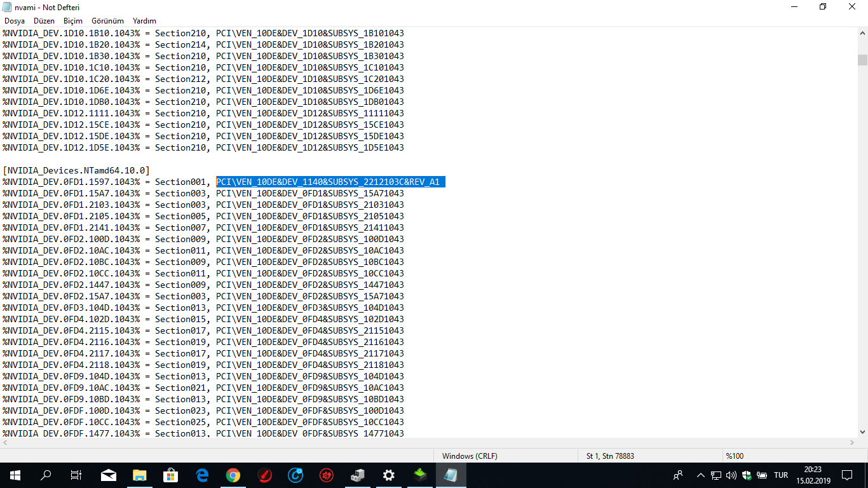Click "Windows (CRLF)" in the status bar
The height and width of the screenshot is (488, 868).
(470, 456)
